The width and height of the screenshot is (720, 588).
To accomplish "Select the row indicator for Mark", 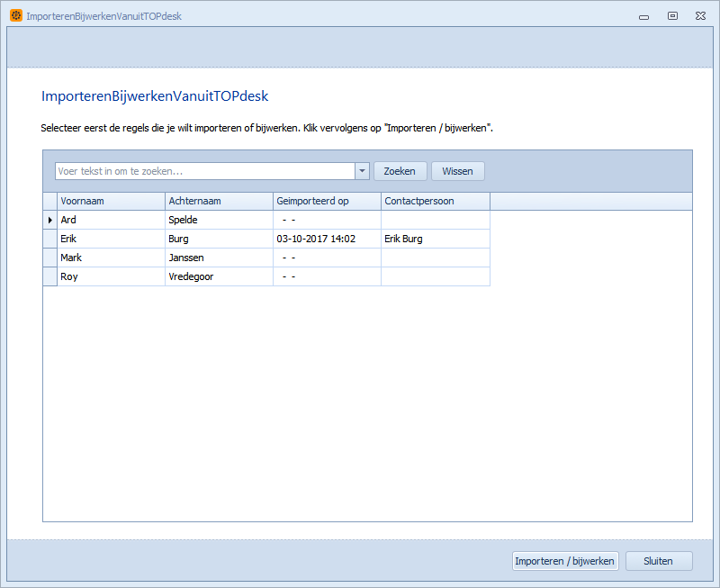I will point(50,258).
